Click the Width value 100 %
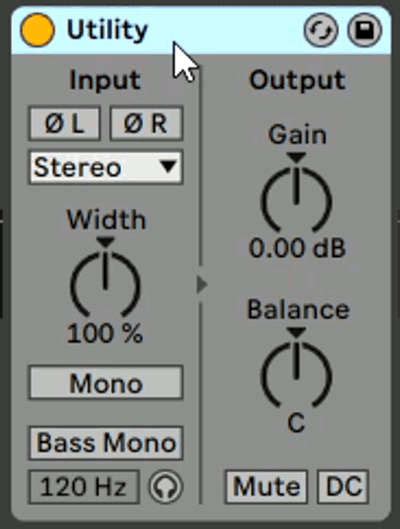Screen dimensions: 400x529 click(x=105, y=334)
